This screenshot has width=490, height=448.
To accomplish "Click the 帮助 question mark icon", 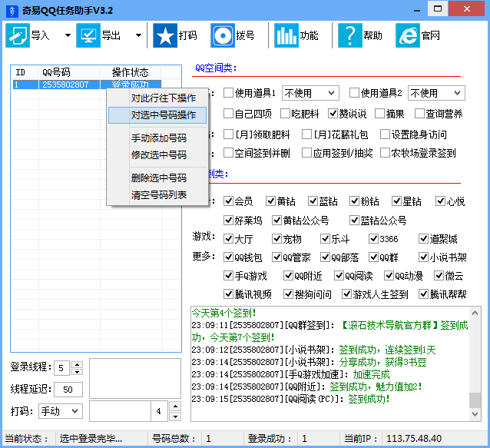I will click(x=350, y=35).
